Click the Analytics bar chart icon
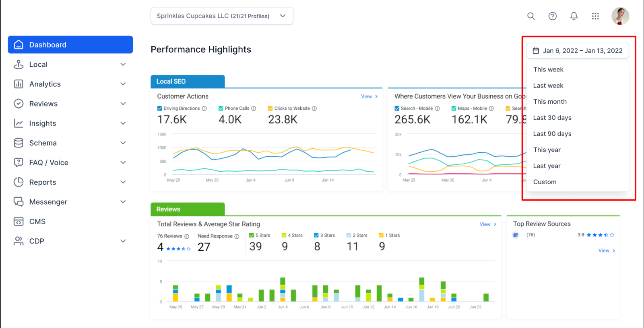This screenshot has height=328, width=644. point(19,84)
